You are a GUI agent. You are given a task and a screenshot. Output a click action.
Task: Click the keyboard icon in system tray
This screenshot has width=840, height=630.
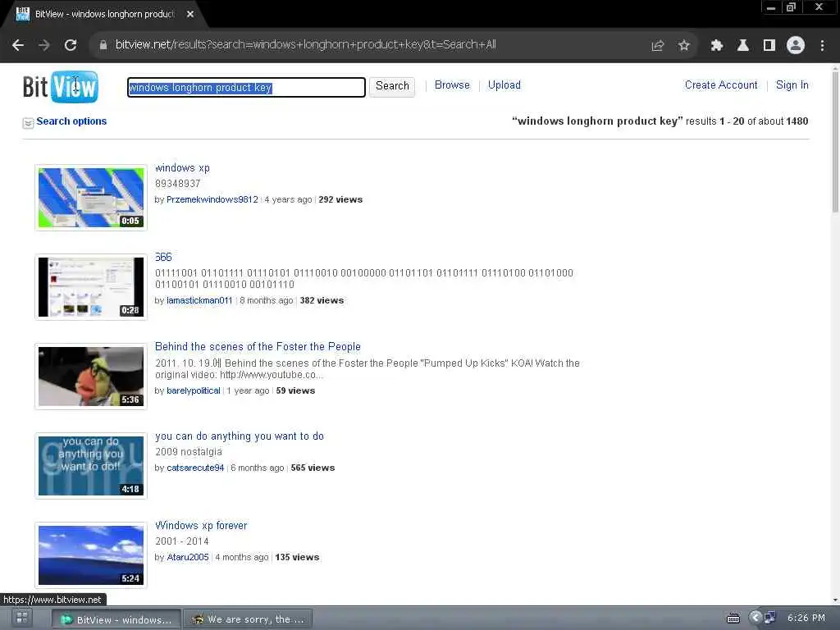point(733,619)
